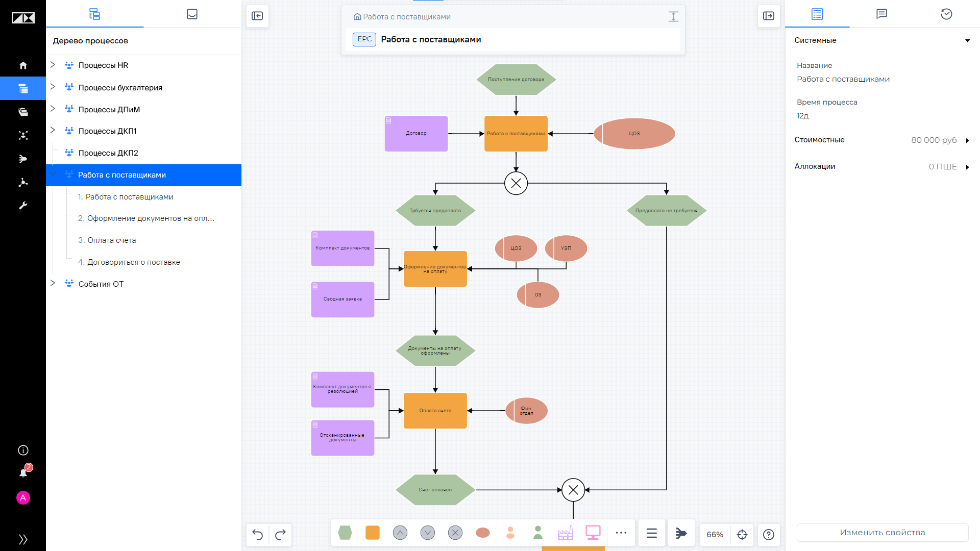
Task: Open the notifications bell icon
Action: pyautogui.click(x=23, y=473)
